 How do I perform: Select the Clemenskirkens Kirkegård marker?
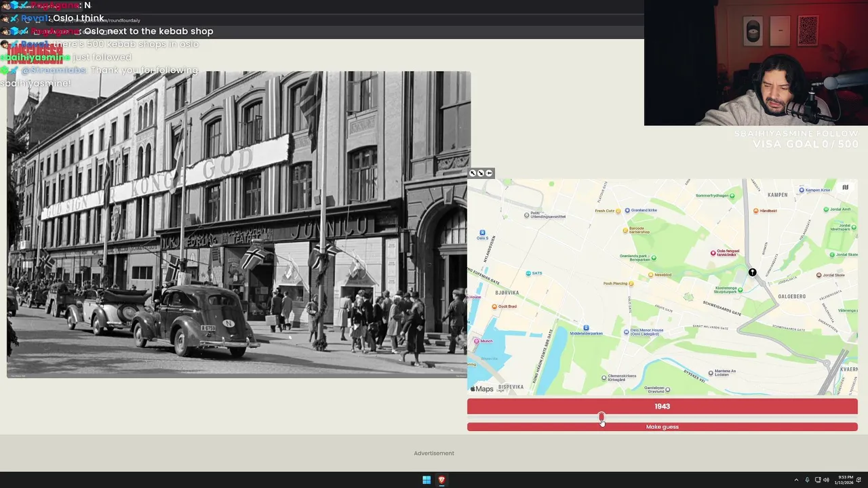[x=604, y=378]
